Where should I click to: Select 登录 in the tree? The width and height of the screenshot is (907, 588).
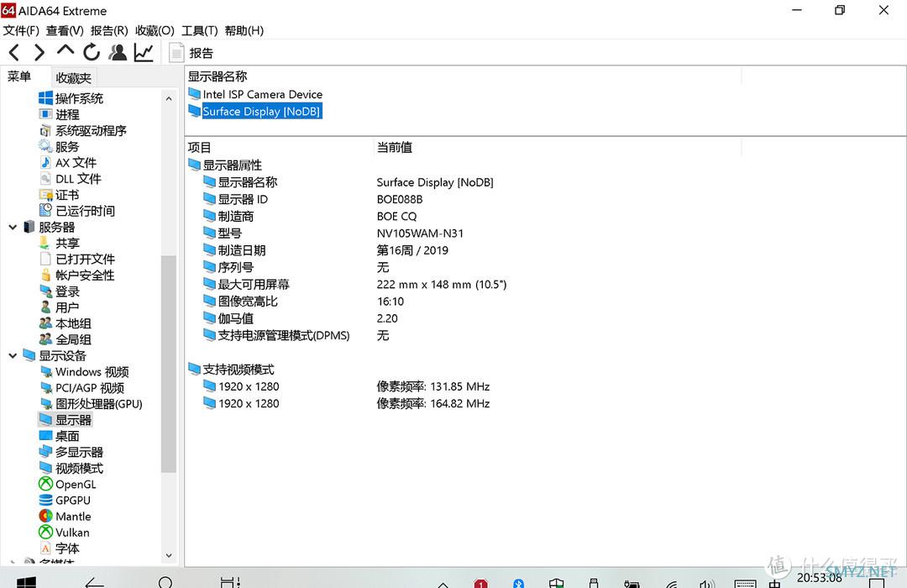coord(59,291)
